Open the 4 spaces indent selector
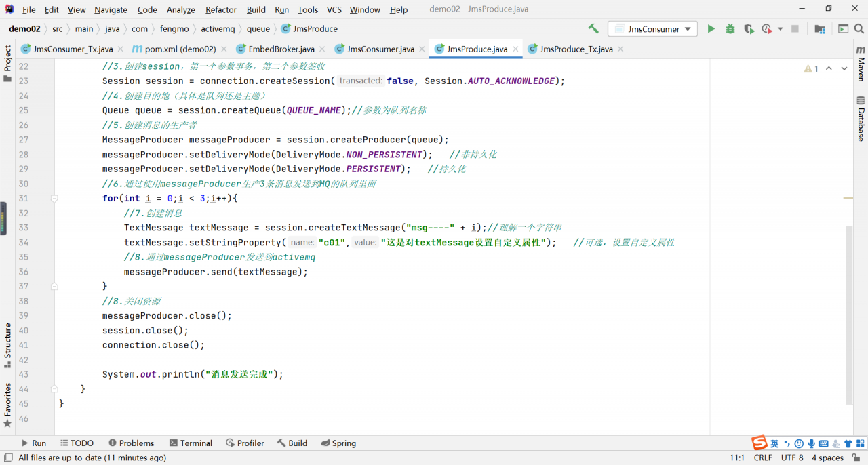The image size is (868, 465). coord(827,458)
